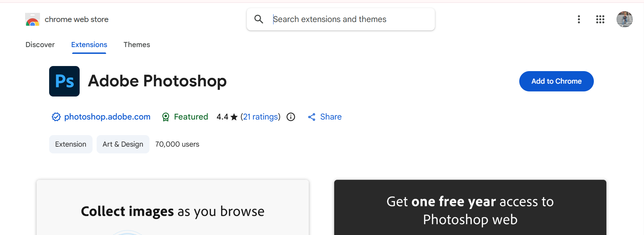Screen dimensions: 644x235
Task: View the 21 ratings link
Action: 260,117
